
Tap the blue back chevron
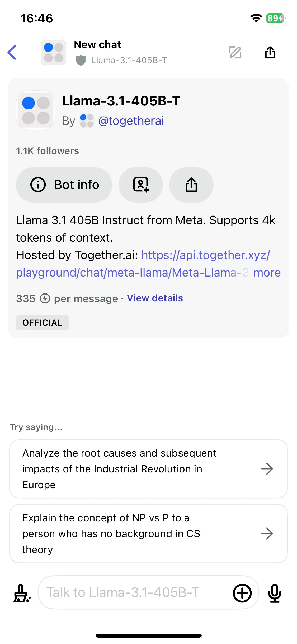pyautogui.click(x=12, y=52)
